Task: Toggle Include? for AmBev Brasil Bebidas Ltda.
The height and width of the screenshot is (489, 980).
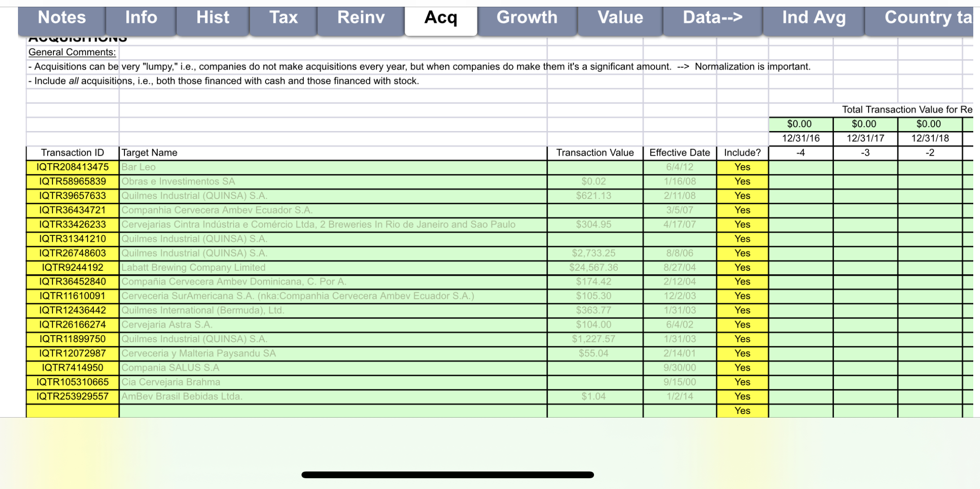Action: point(742,396)
